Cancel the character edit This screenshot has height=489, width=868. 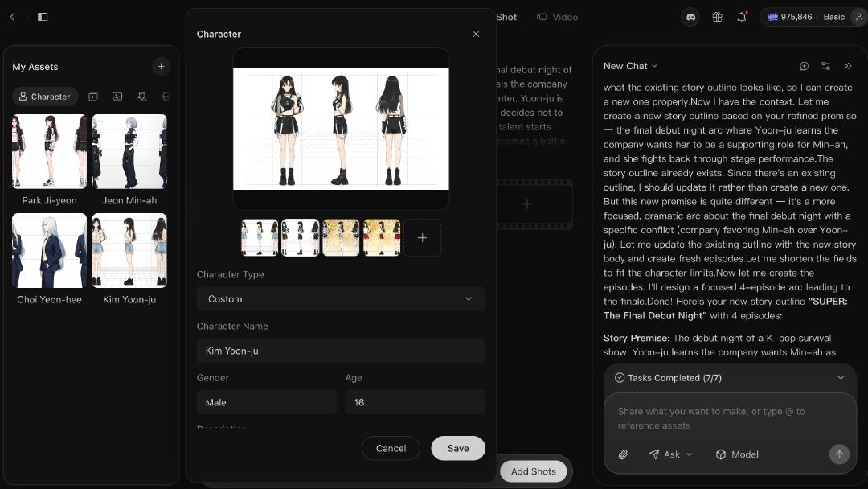point(391,448)
